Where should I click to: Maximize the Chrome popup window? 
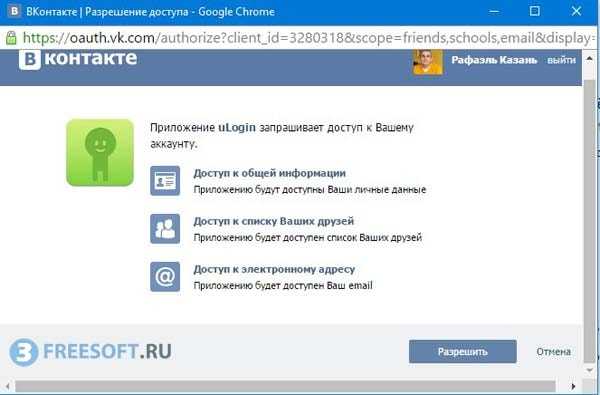click(x=535, y=11)
